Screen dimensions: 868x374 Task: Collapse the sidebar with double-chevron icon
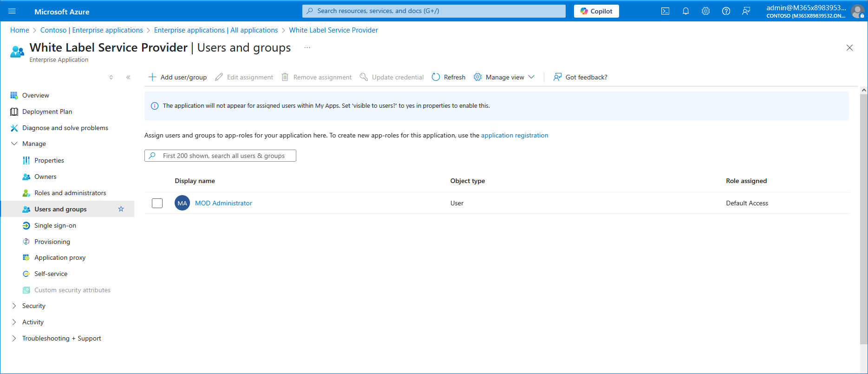(x=128, y=77)
